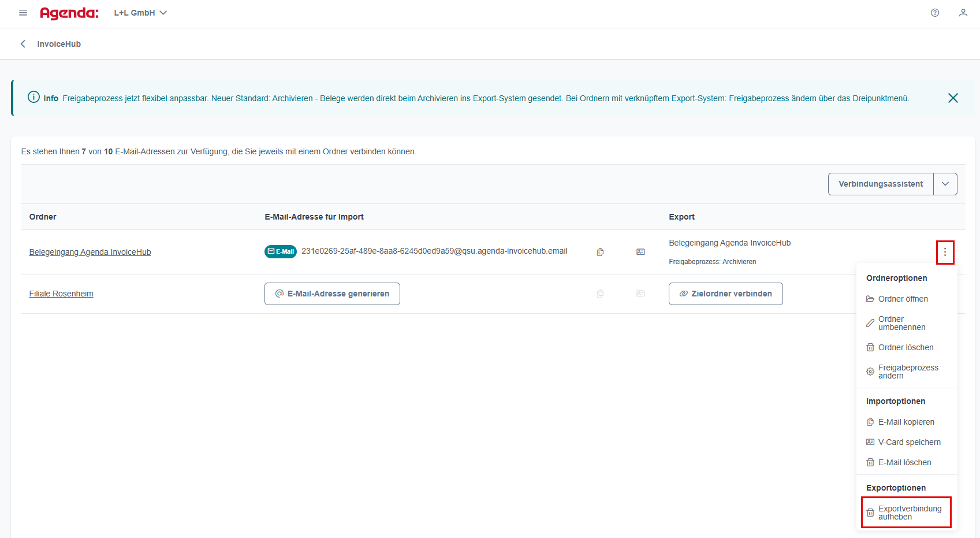The height and width of the screenshot is (538, 980).
Task: Click the Verbindungsassistent button
Action: click(880, 184)
